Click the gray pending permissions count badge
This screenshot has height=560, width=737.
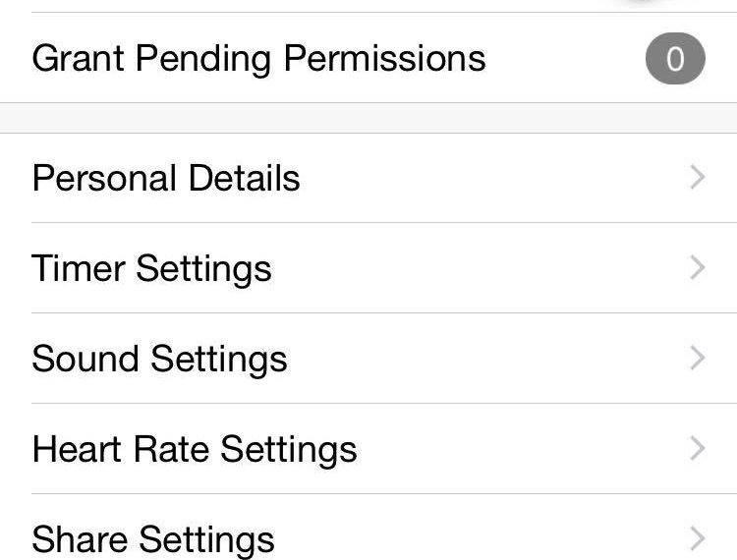(675, 58)
